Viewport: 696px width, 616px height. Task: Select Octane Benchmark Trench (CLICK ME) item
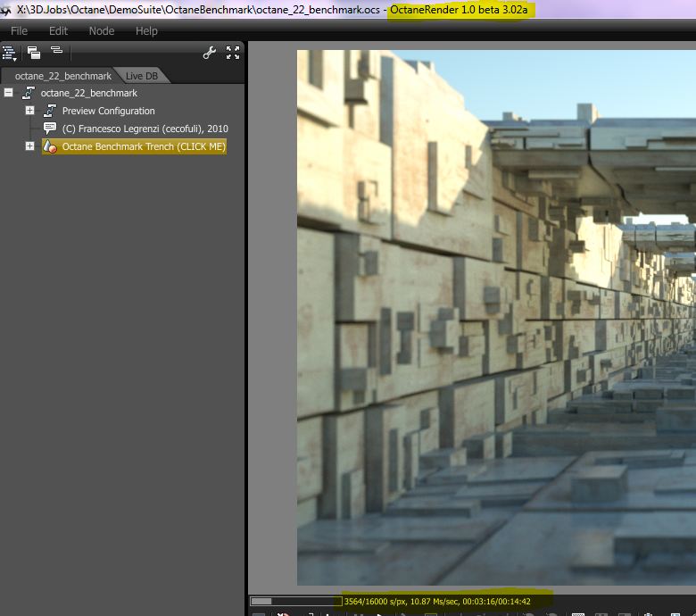(144, 146)
